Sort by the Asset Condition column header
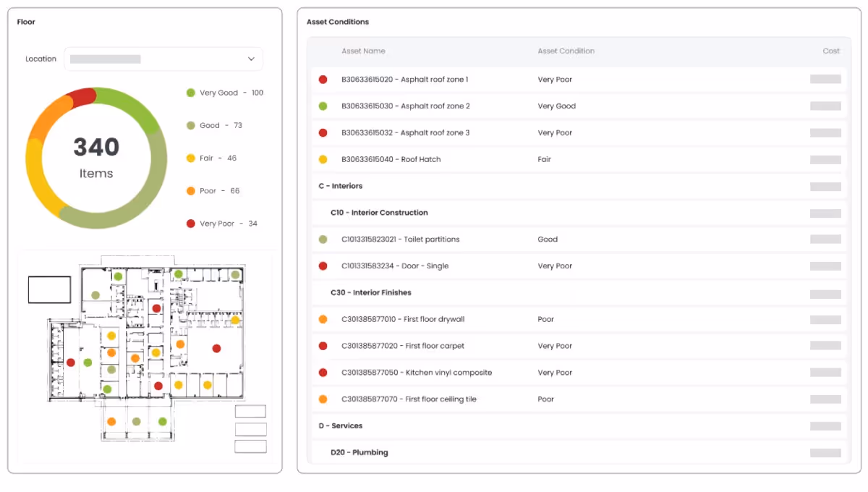 pos(566,51)
